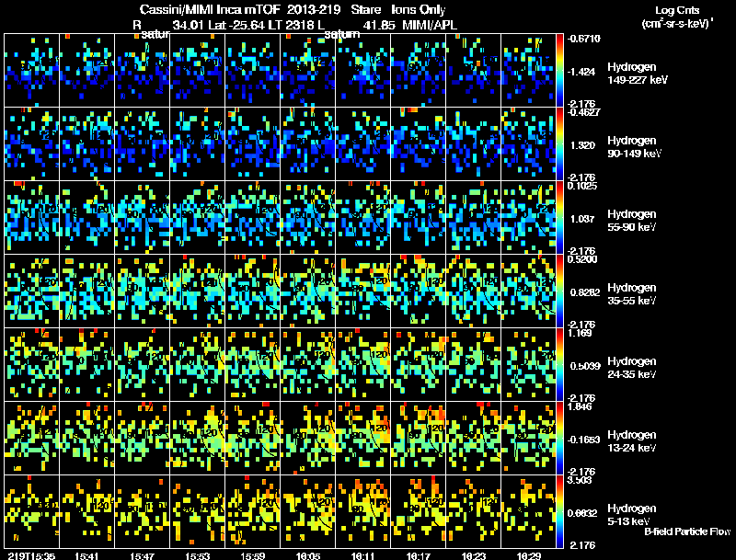Click the '(cm²-sr-s-keV)' units label
Image resolution: width=736 pixels, height=560 pixels.
[x=677, y=23]
